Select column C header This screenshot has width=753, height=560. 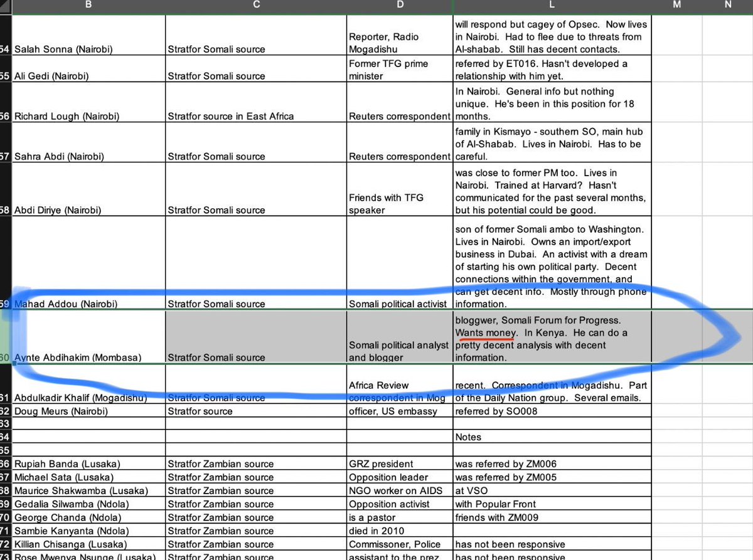256,6
